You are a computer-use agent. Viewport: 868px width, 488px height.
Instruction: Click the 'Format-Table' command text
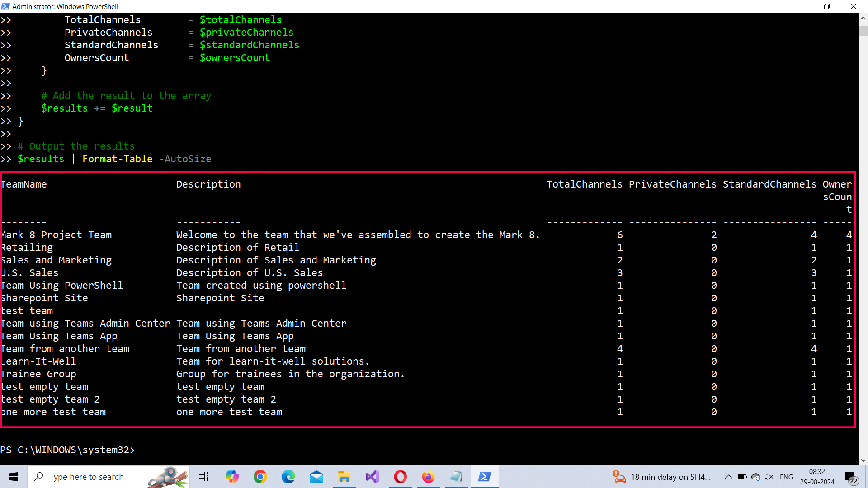pyautogui.click(x=118, y=159)
